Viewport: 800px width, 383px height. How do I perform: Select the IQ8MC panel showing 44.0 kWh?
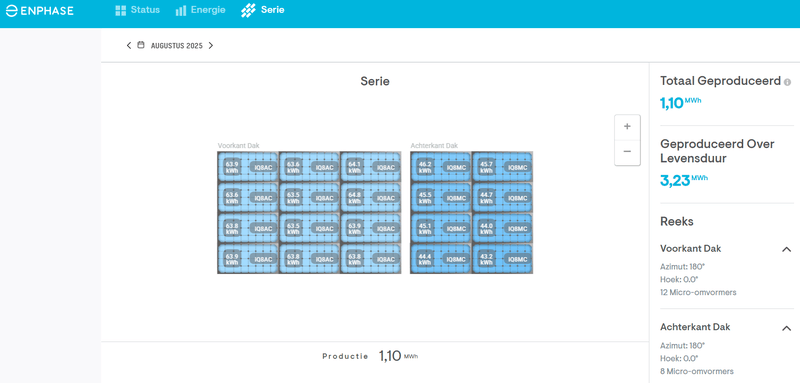click(x=502, y=228)
